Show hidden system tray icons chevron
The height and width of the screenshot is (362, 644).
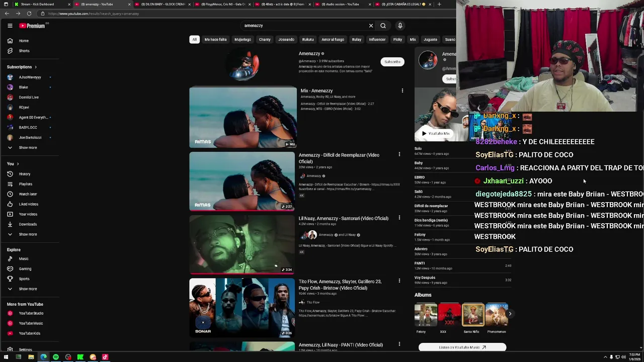point(605,357)
